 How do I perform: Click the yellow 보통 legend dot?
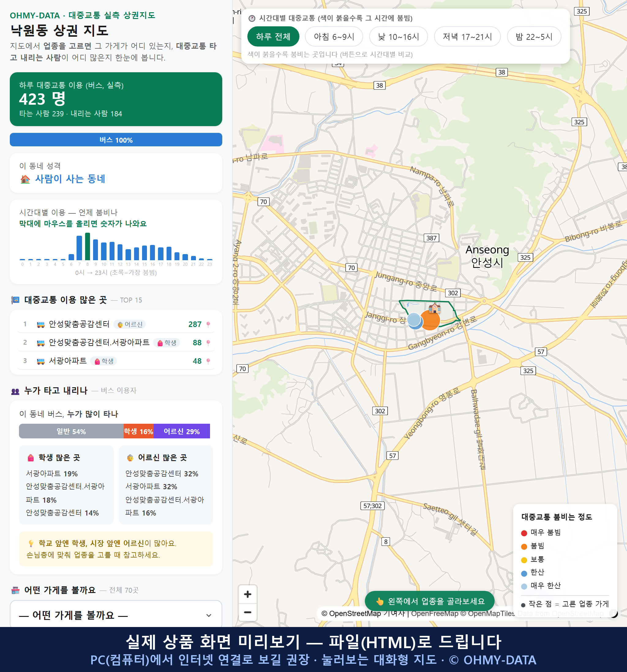point(524,560)
